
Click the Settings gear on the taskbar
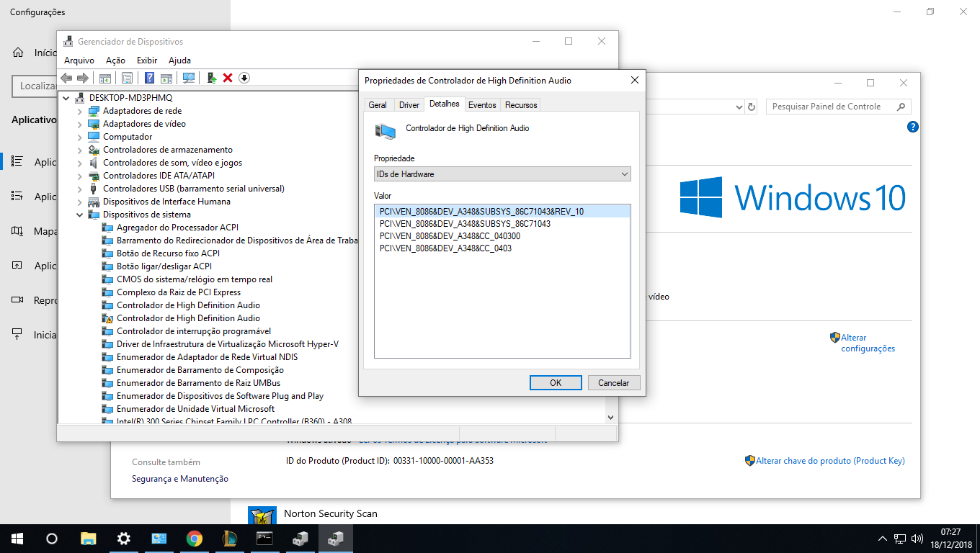click(124, 538)
